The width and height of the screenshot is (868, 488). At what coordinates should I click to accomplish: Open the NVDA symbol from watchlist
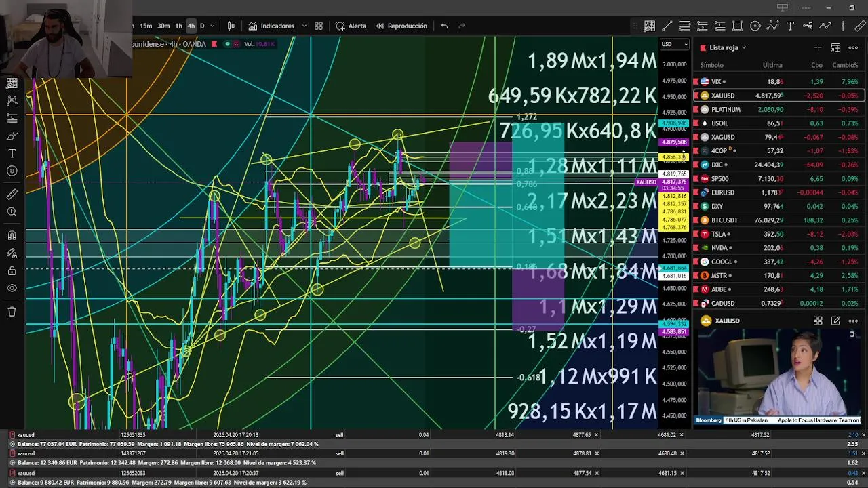tap(719, 248)
